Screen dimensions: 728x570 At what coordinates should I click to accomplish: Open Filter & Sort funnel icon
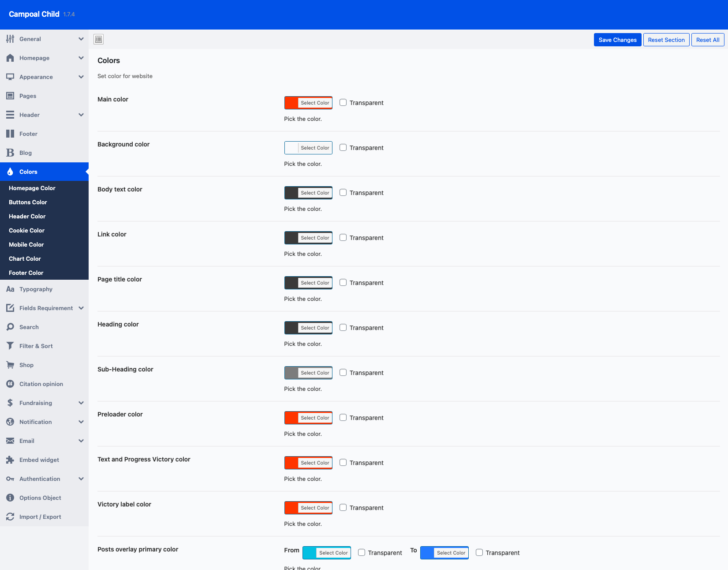point(10,346)
